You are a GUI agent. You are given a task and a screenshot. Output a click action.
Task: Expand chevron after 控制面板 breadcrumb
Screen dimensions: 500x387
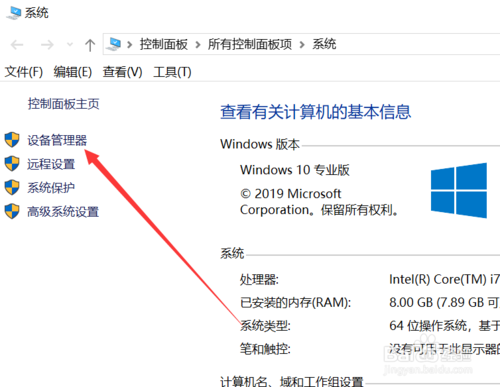click(x=198, y=44)
